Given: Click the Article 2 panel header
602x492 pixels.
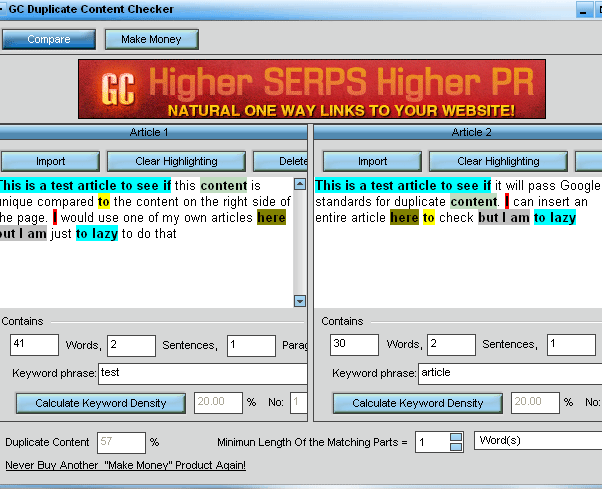Looking at the screenshot, I should (458, 133).
